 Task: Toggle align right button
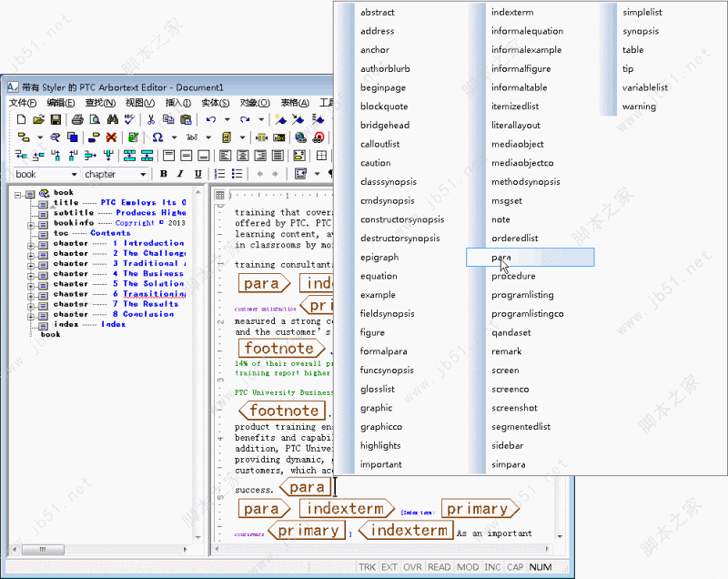click(260, 156)
